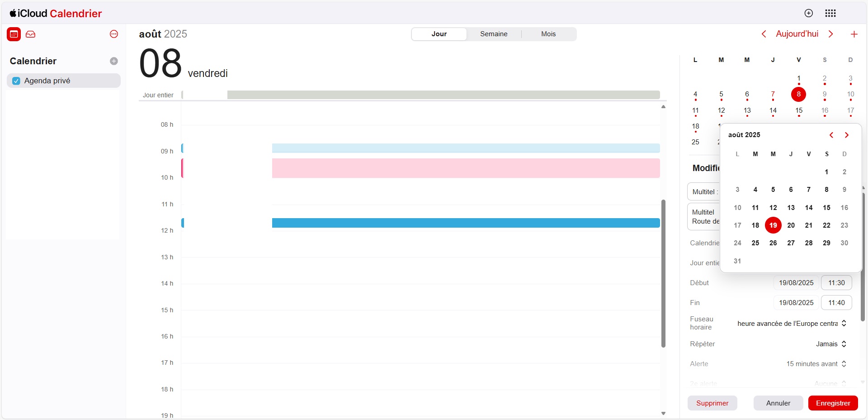This screenshot has width=868, height=420.
Task: Select 20 in the date picker popup
Action: point(791,225)
